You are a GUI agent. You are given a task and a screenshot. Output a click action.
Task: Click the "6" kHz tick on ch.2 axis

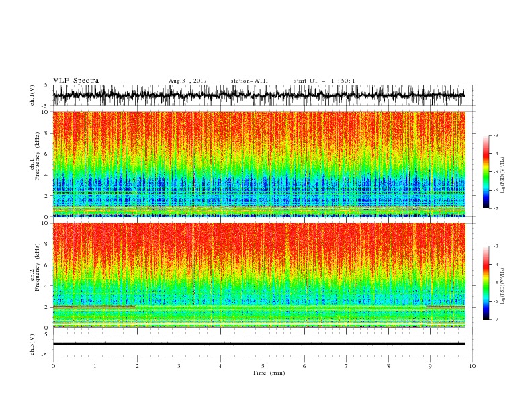(47, 265)
